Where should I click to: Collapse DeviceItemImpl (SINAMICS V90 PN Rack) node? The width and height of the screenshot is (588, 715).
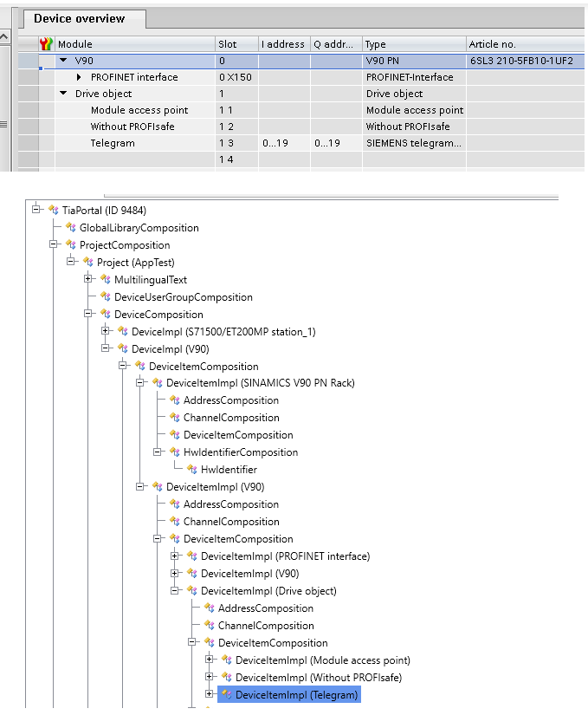tap(139, 382)
